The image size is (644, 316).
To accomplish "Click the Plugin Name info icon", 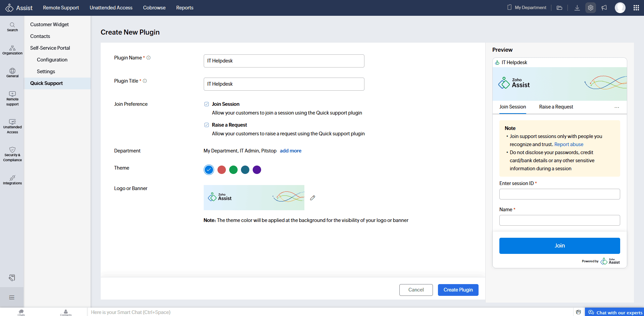I will (149, 58).
